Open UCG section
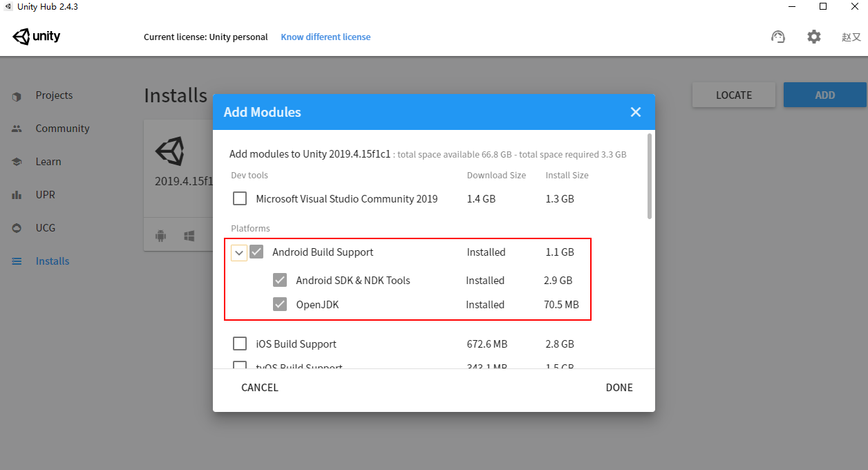The image size is (868, 470). click(x=46, y=228)
